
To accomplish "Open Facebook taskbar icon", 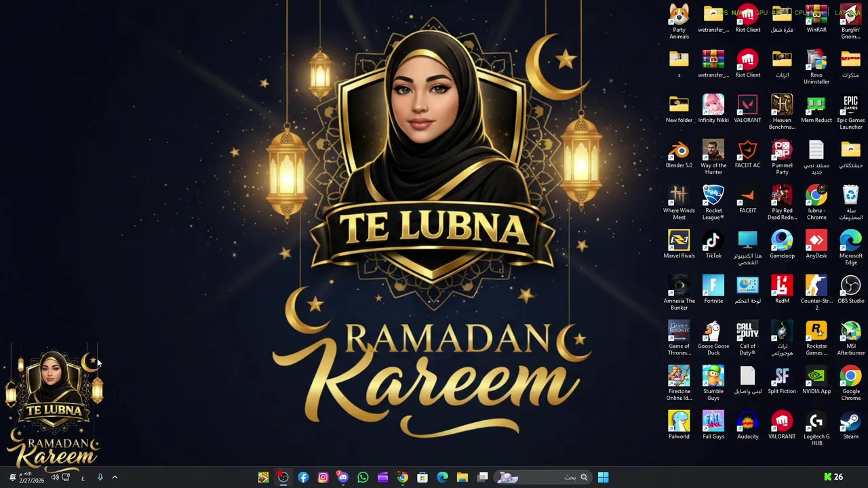I will coord(303,477).
